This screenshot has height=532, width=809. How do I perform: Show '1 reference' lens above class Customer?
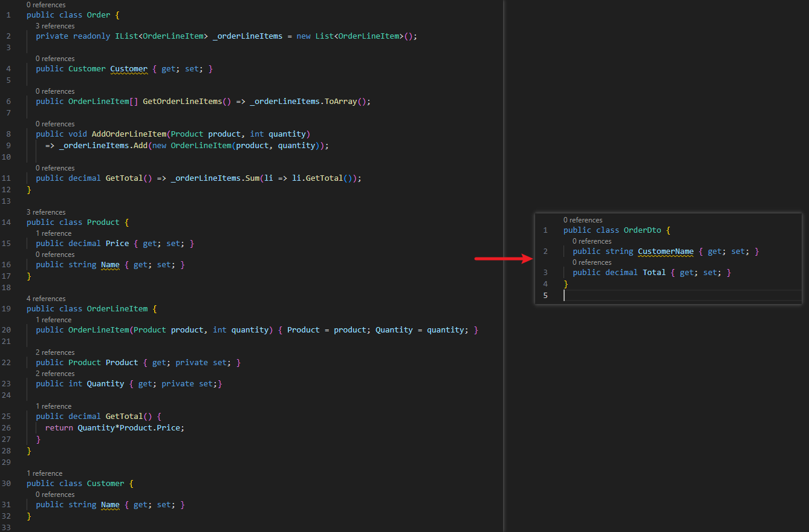click(x=44, y=473)
